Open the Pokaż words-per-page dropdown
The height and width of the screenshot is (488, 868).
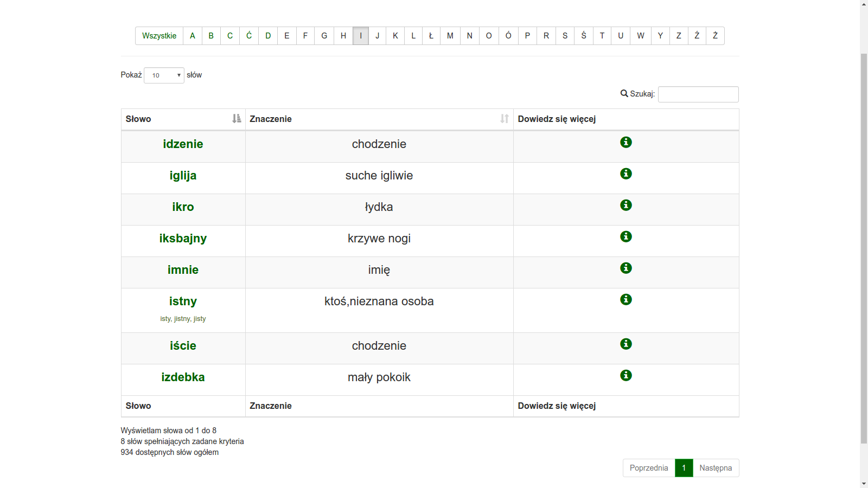164,75
